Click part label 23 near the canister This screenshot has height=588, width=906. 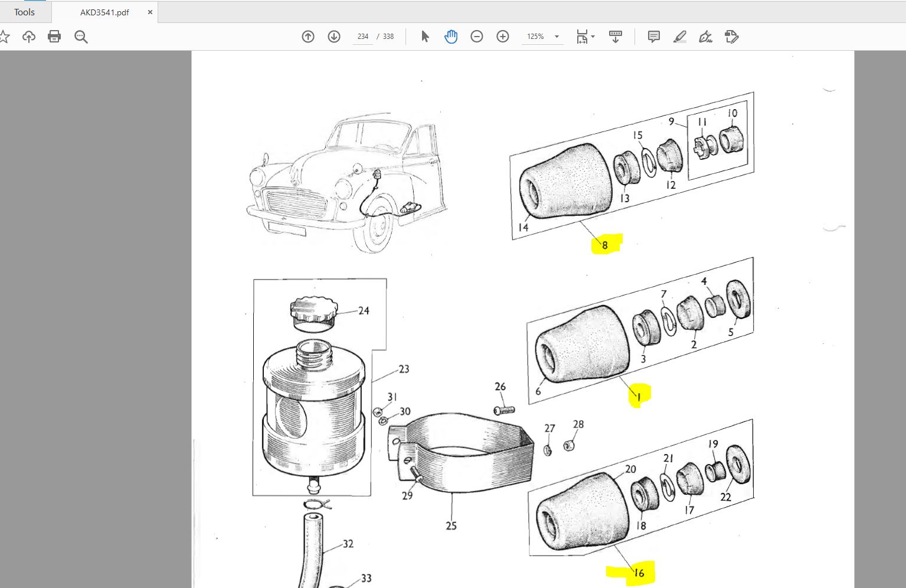(404, 369)
